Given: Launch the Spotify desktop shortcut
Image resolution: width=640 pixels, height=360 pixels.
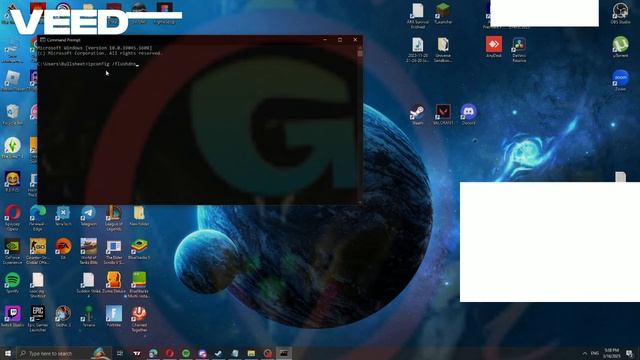Looking at the screenshot, I should (12, 283).
